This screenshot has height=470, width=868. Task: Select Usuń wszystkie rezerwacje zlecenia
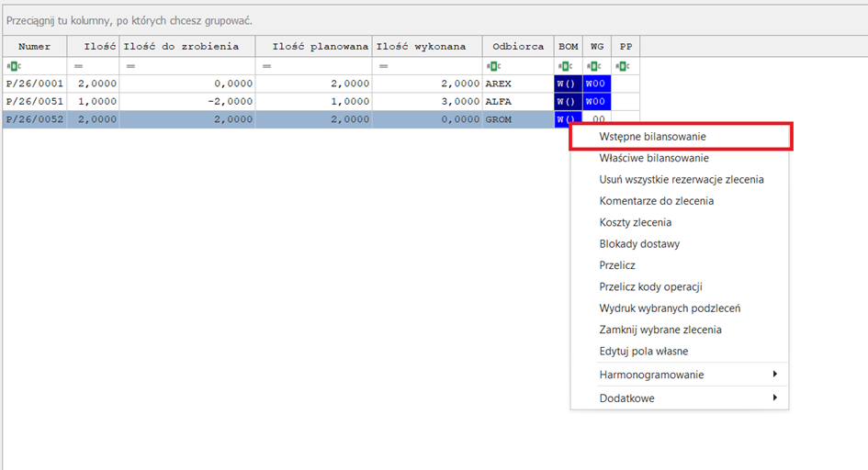click(681, 180)
